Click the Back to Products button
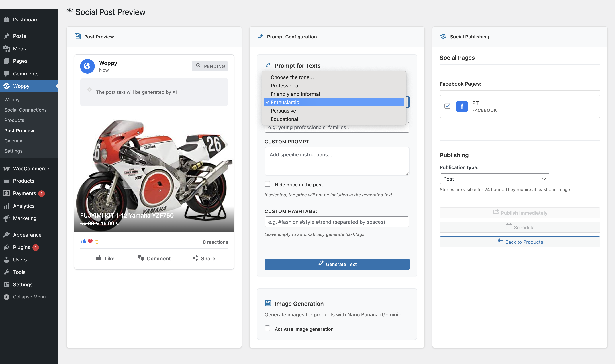 click(520, 242)
